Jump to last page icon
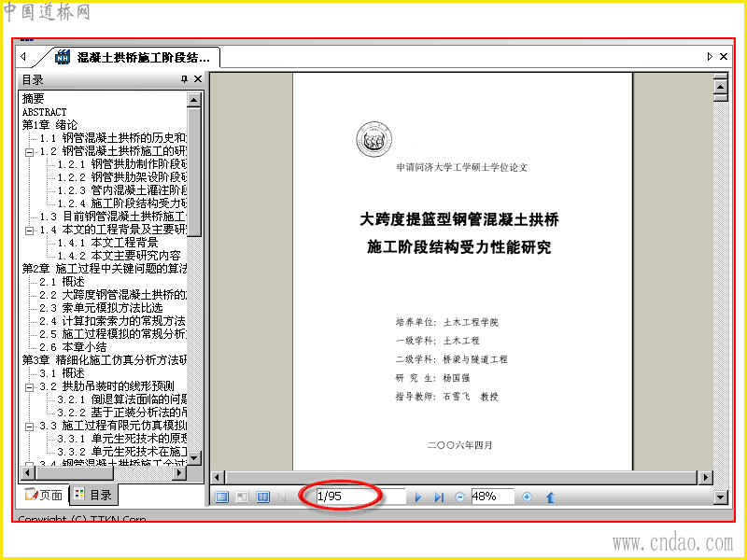 point(439,497)
